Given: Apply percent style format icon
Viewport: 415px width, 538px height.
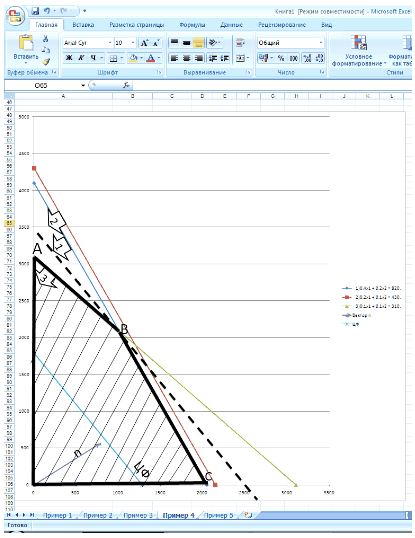Looking at the screenshot, I should [x=281, y=58].
